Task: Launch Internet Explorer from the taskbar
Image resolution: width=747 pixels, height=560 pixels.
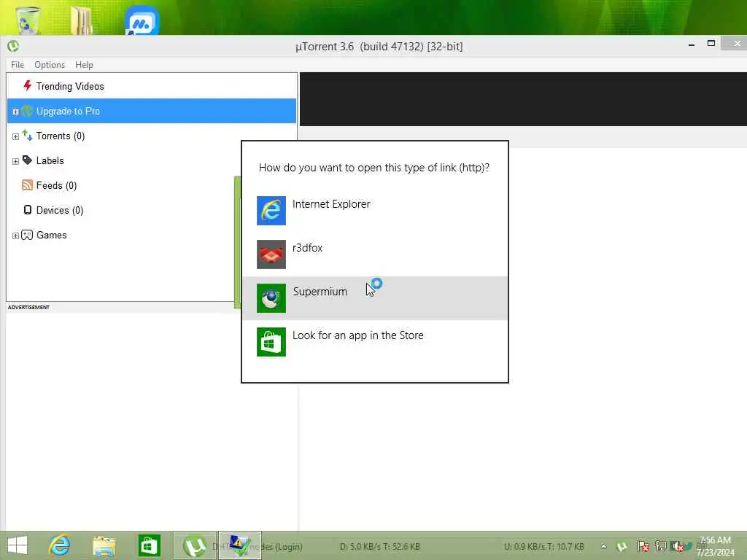Action: tap(59, 545)
